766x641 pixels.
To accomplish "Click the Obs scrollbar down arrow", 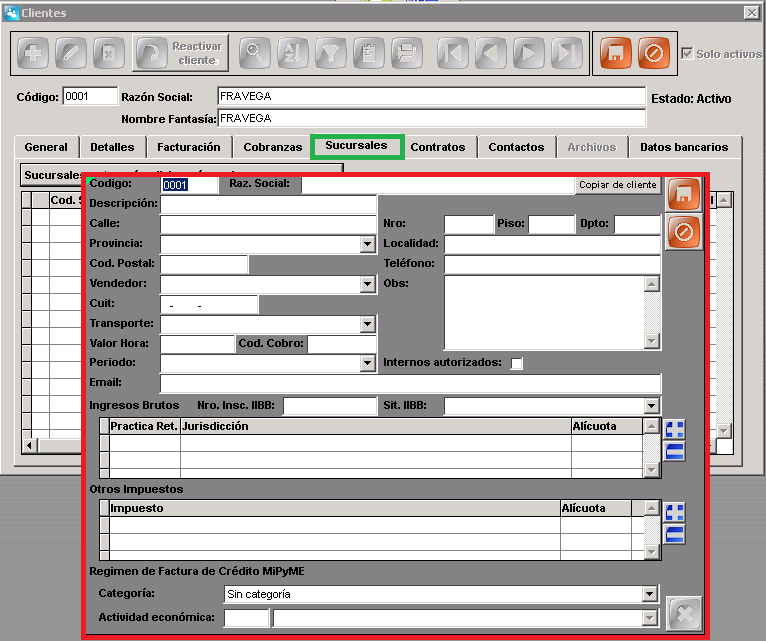I will [x=652, y=341].
